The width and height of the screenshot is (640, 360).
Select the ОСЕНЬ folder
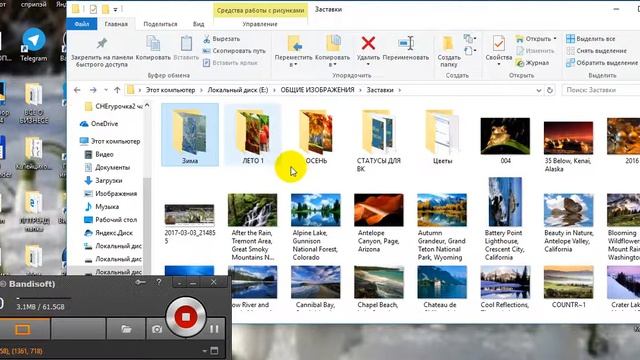(x=316, y=137)
